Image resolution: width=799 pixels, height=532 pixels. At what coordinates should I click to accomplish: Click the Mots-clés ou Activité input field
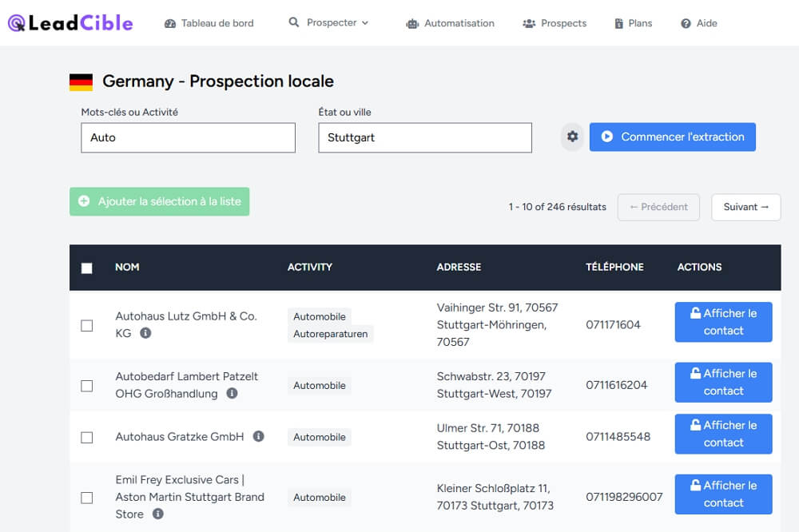188,137
